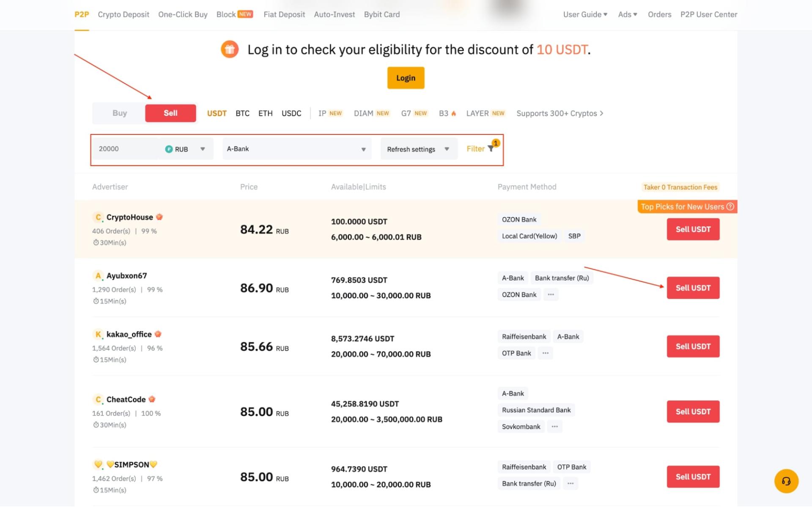Expand the A-Bank payment method dropdown

[296, 149]
